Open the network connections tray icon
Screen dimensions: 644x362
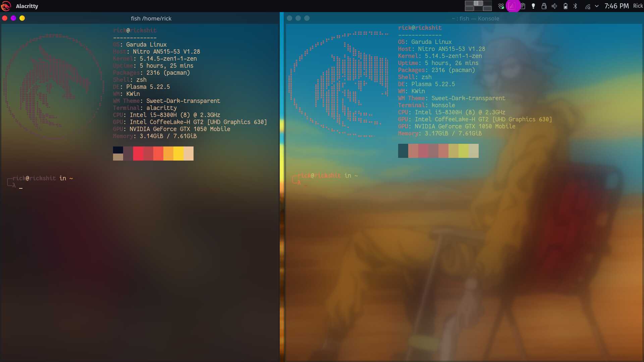tap(588, 6)
